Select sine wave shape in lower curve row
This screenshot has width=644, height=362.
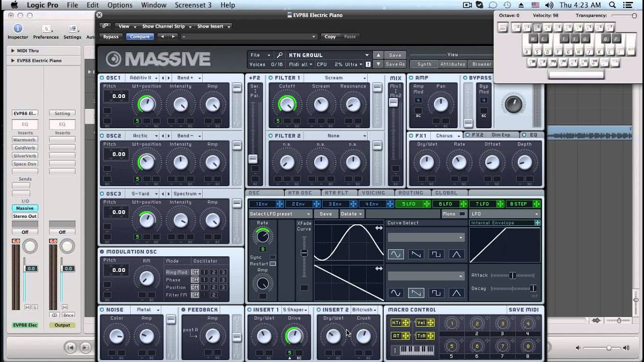click(x=395, y=293)
